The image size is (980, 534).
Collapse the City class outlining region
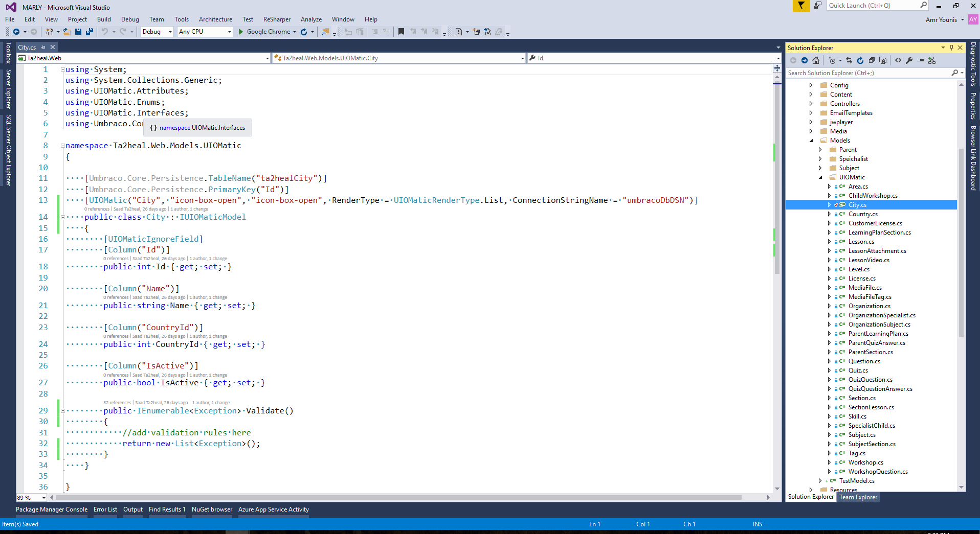click(x=63, y=217)
